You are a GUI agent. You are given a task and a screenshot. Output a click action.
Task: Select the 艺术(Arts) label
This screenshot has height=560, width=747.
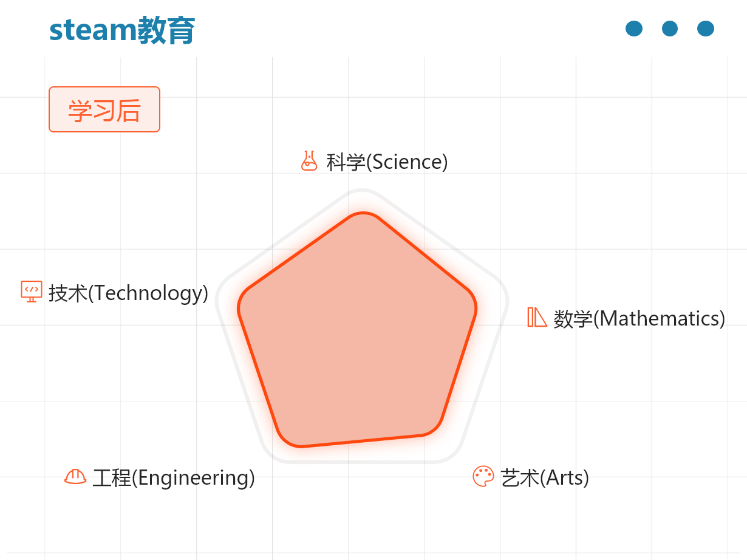click(545, 478)
